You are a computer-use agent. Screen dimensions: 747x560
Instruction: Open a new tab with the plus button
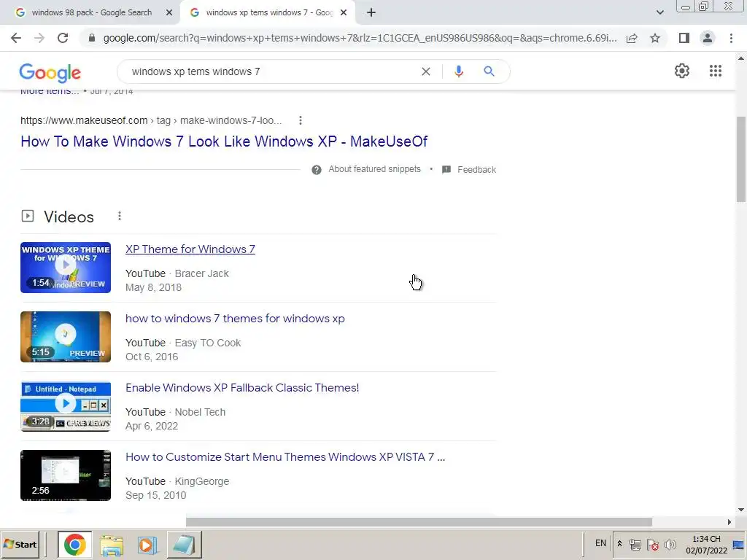[371, 13]
